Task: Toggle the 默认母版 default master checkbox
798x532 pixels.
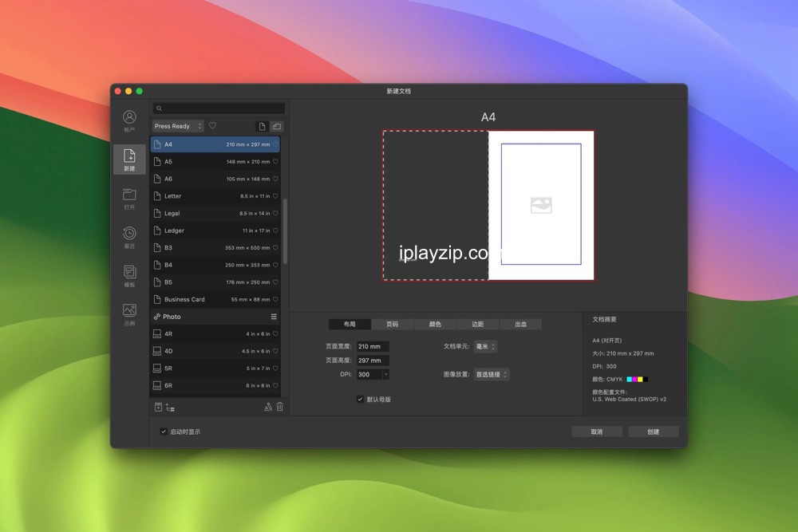Action: point(361,400)
